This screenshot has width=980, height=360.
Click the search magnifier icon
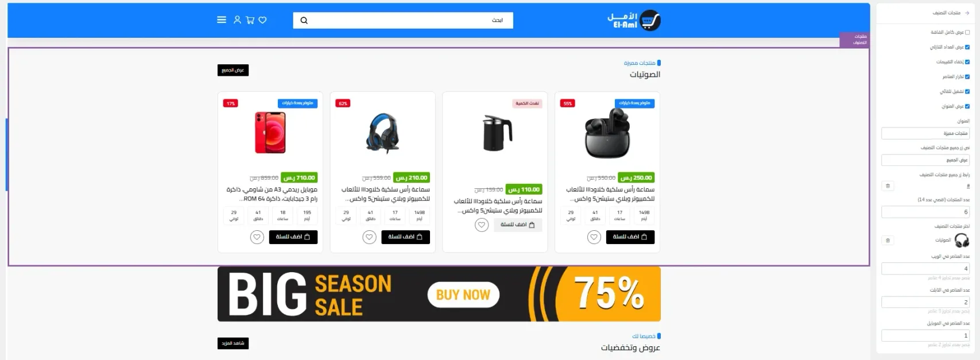(304, 21)
